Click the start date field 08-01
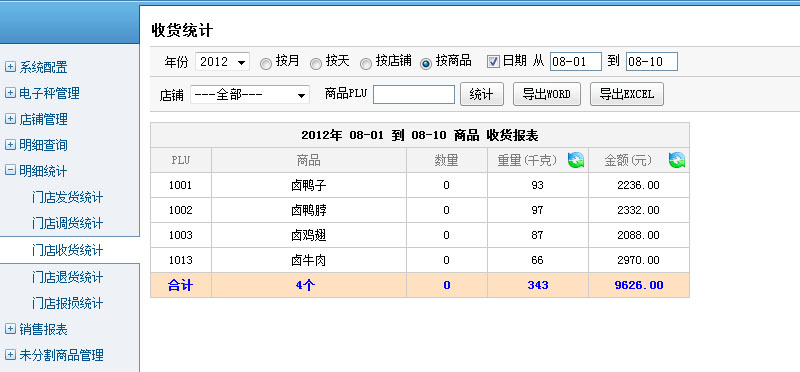The width and height of the screenshot is (800, 372). (x=576, y=62)
